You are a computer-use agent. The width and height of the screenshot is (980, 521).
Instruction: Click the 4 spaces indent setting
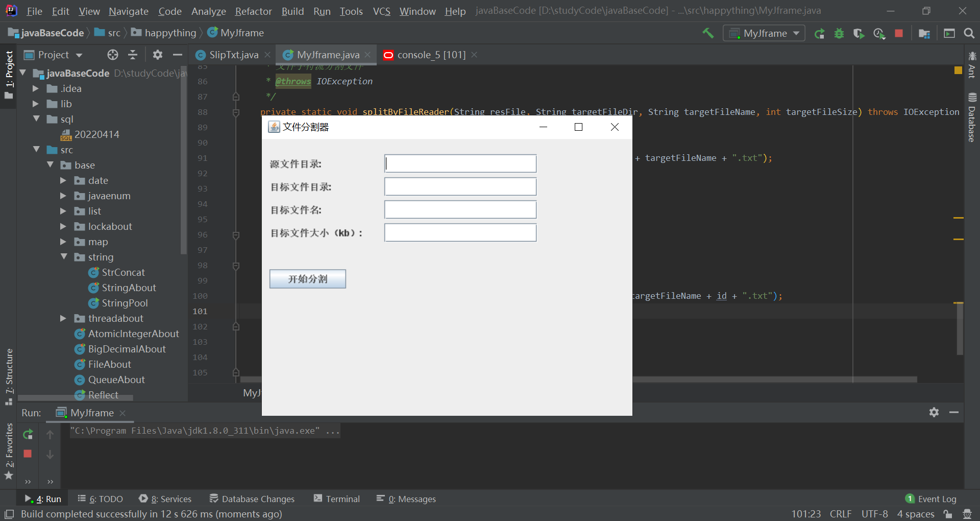[916, 514]
